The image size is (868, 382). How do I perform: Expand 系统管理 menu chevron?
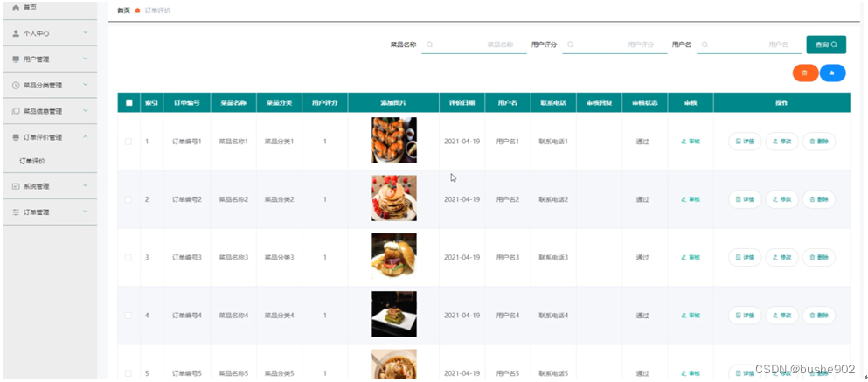pyautogui.click(x=86, y=185)
